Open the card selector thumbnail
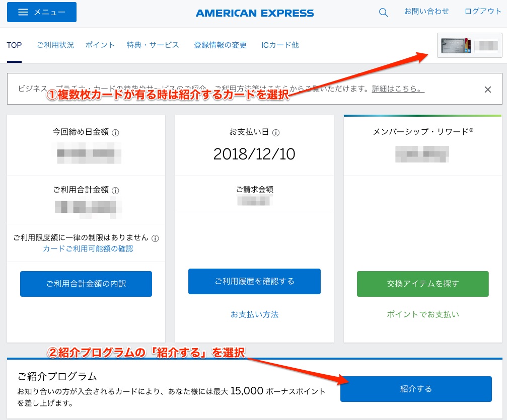 pyautogui.click(x=470, y=46)
